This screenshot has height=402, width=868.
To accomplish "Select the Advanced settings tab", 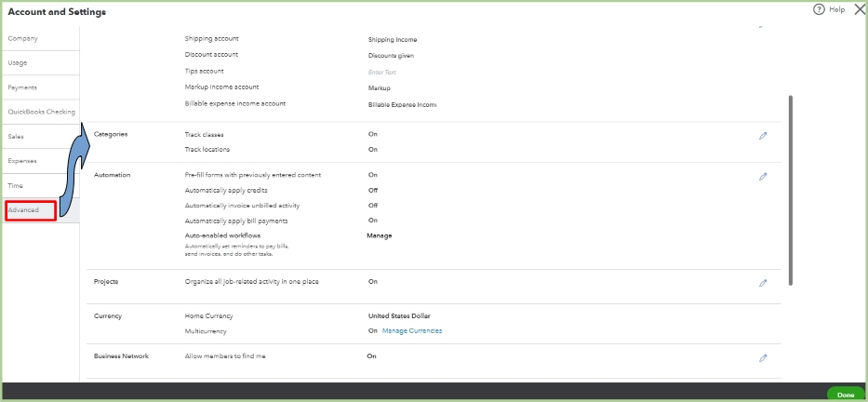I will (24, 210).
